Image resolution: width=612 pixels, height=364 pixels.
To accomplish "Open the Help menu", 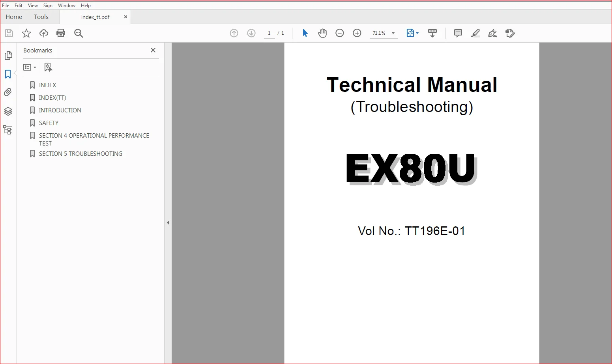I will tap(86, 6).
